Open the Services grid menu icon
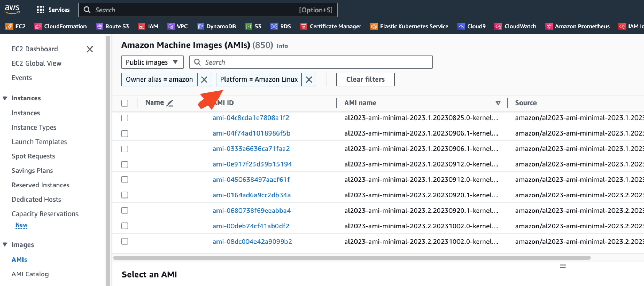Image resolution: width=644 pixels, height=286 pixels. click(40, 10)
